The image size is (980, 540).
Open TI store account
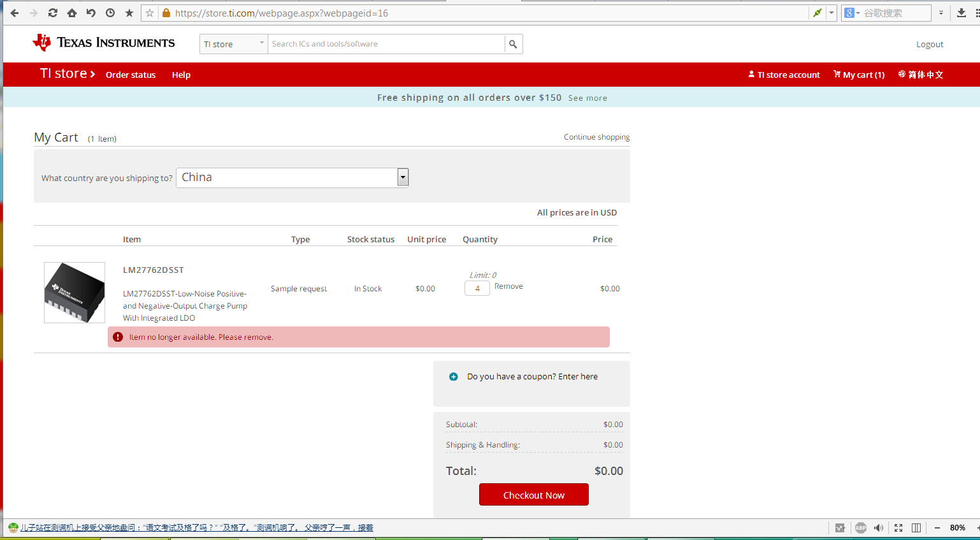784,75
